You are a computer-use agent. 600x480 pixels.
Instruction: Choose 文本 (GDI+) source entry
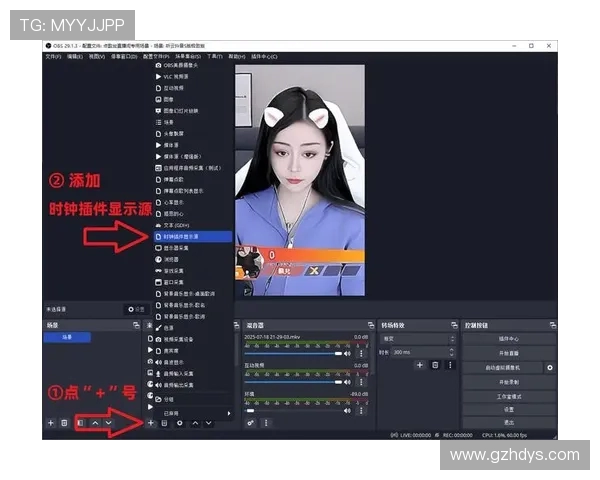(x=193, y=225)
